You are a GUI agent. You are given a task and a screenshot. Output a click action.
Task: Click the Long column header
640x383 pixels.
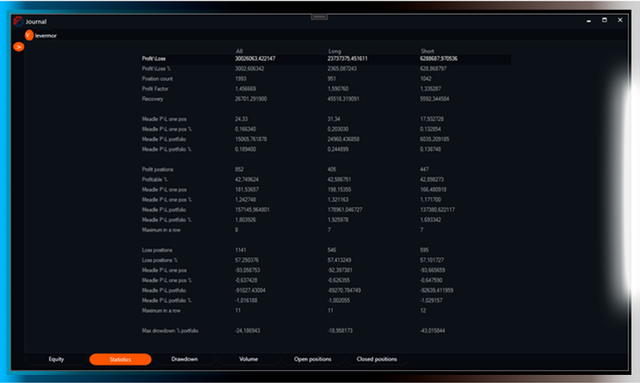(x=334, y=51)
